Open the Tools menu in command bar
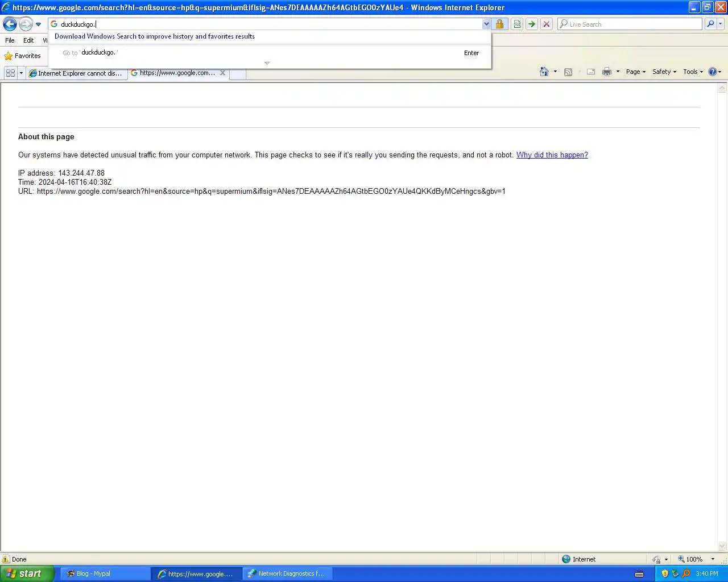 tap(693, 72)
